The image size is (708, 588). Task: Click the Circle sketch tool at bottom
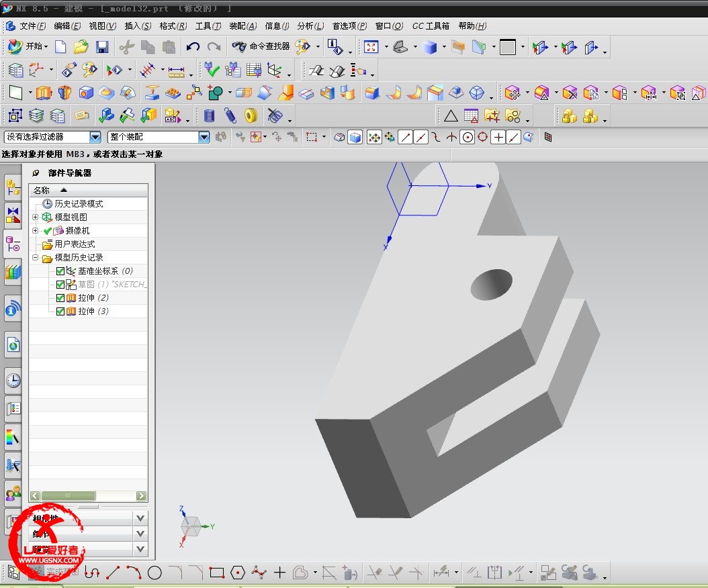click(x=154, y=573)
